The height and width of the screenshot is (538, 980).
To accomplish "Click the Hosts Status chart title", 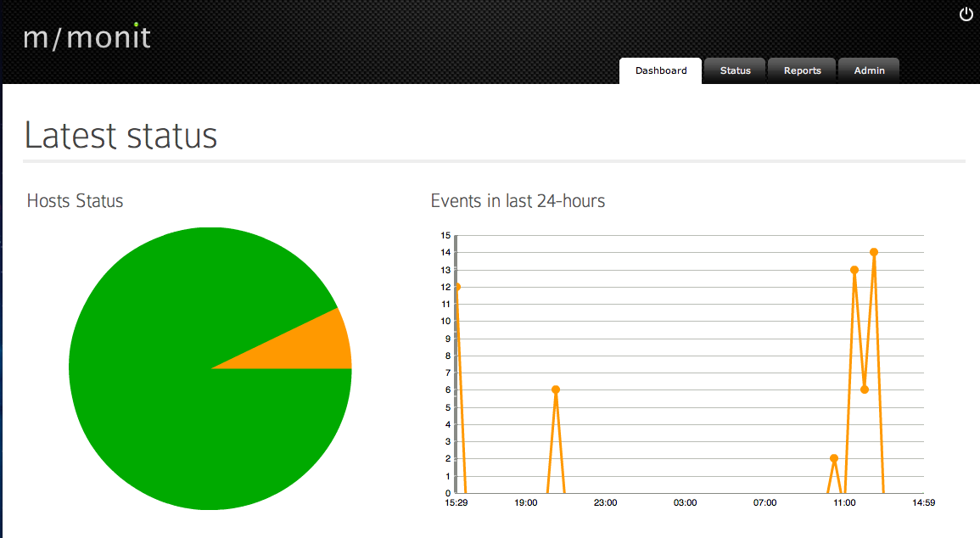I will click(76, 201).
